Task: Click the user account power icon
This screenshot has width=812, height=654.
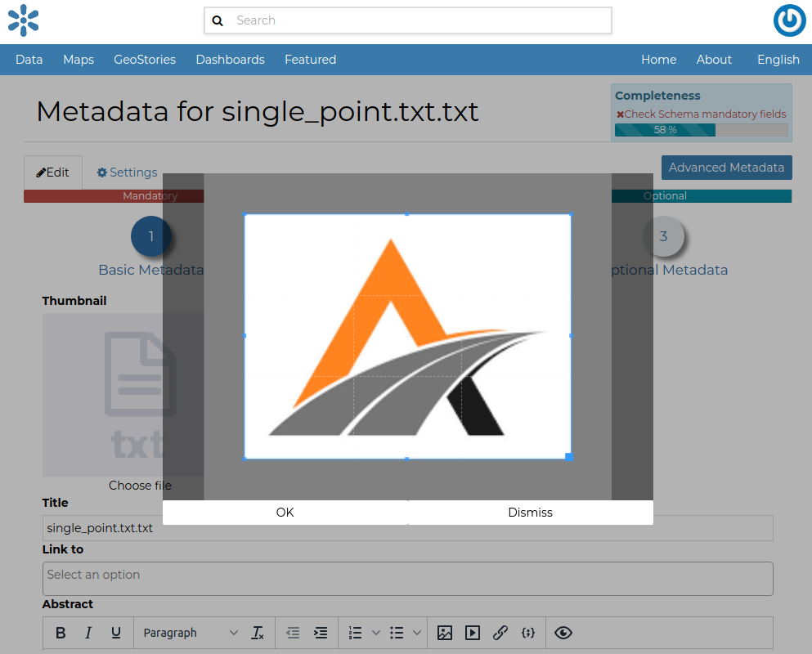Action: 789,21
